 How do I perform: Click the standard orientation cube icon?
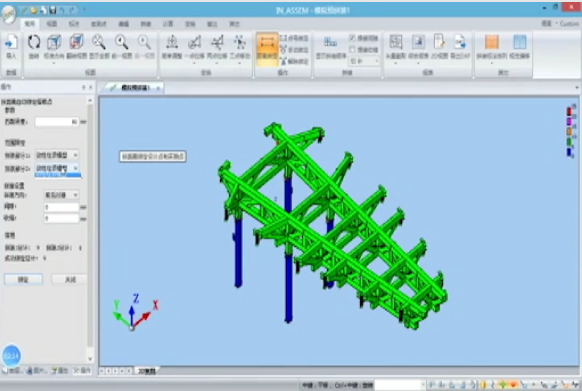[x=54, y=46]
